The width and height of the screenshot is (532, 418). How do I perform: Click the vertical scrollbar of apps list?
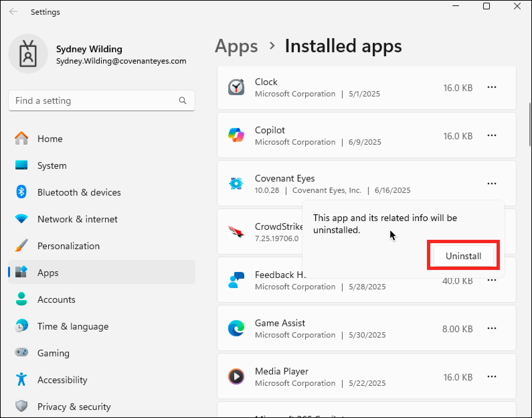click(530, 125)
